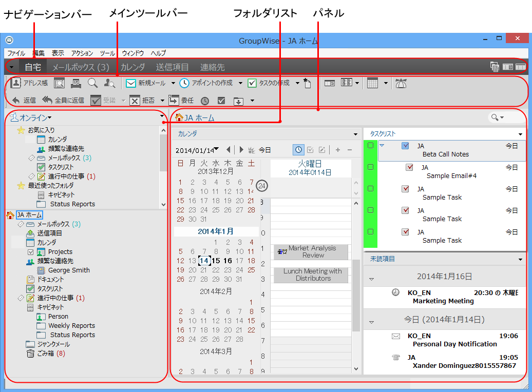Viewport: 532px width, 392px height.
Task: Click the calendar grid view icon in toolbar
Action: coord(372,83)
